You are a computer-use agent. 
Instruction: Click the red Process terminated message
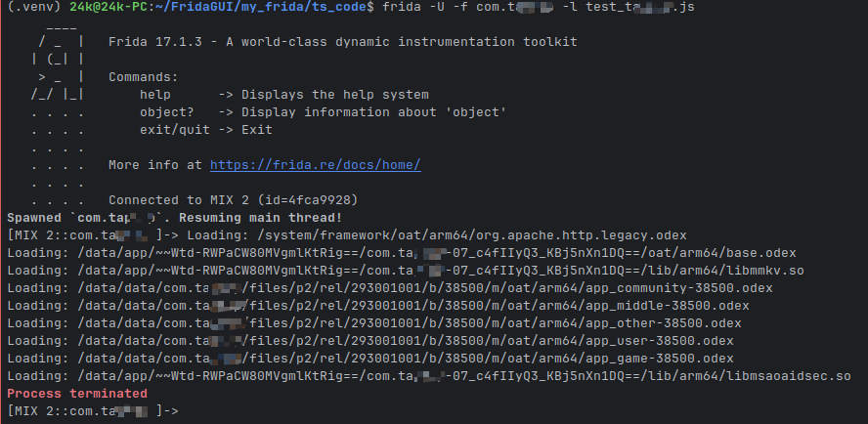tap(77, 393)
